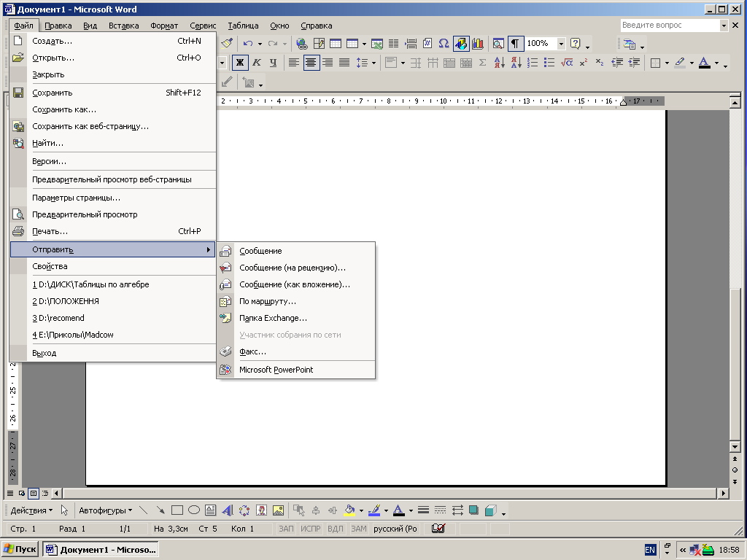Select the Rectangle drawing tool
This screenshot has height=560, width=747.
click(177, 510)
